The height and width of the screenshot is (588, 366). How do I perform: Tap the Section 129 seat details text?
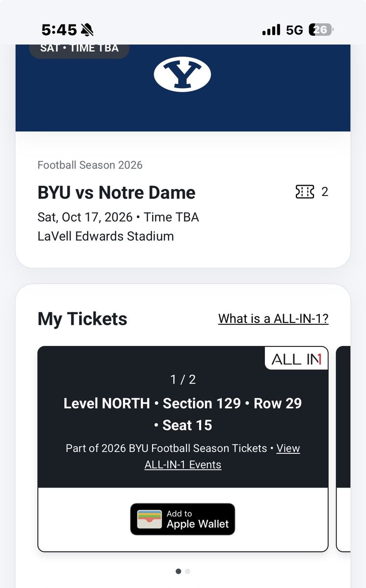pos(183,414)
